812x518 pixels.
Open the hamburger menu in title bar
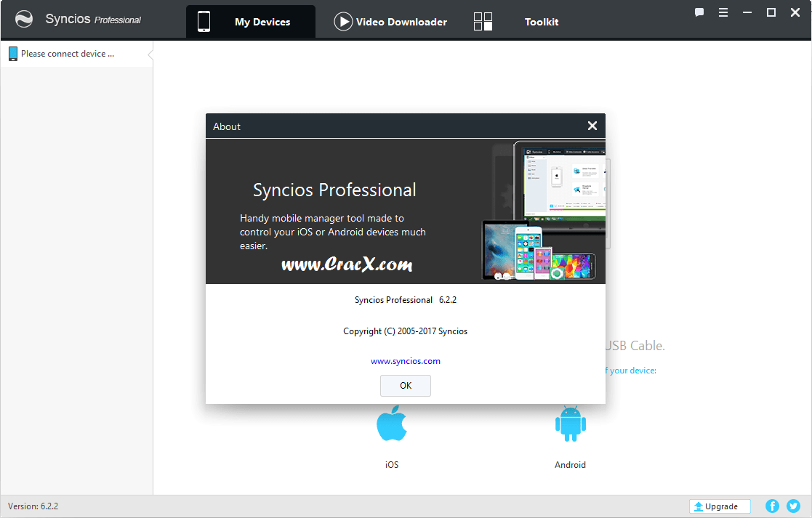pyautogui.click(x=723, y=12)
